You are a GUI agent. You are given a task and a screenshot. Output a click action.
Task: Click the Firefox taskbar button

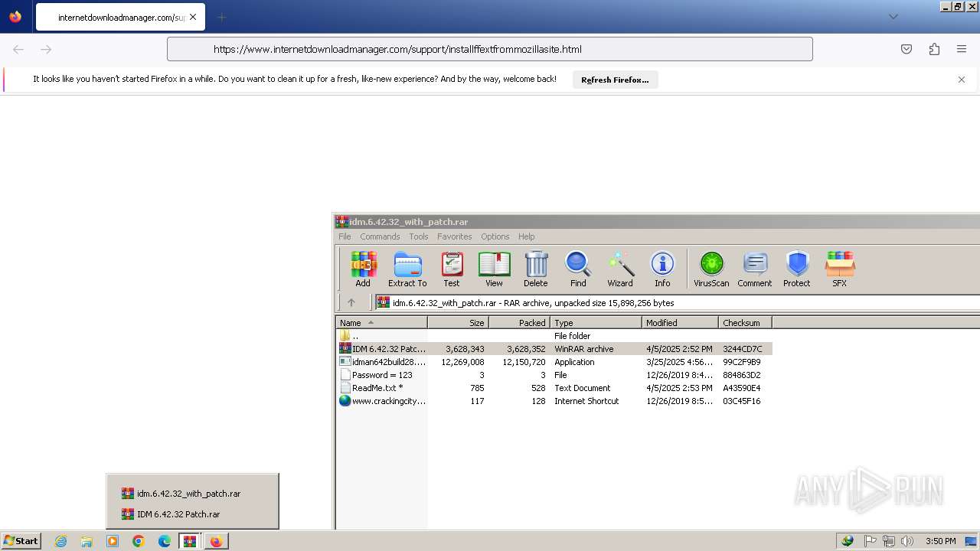(x=216, y=541)
